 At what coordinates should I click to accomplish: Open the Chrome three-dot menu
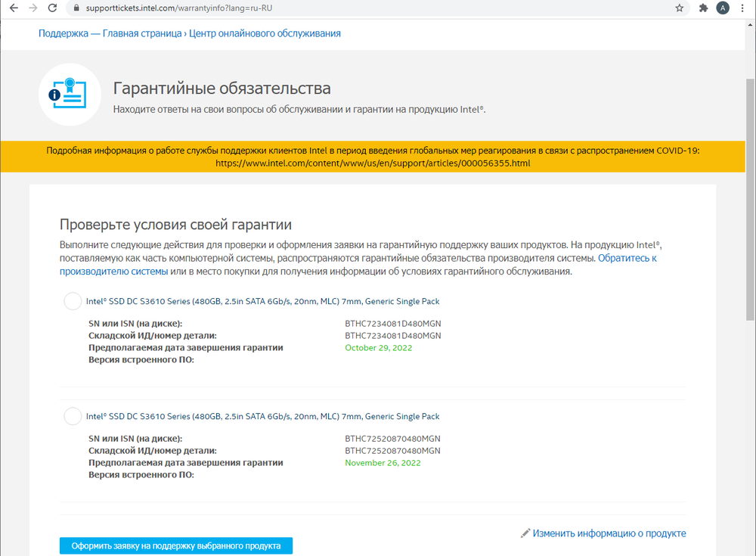tap(743, 8)
